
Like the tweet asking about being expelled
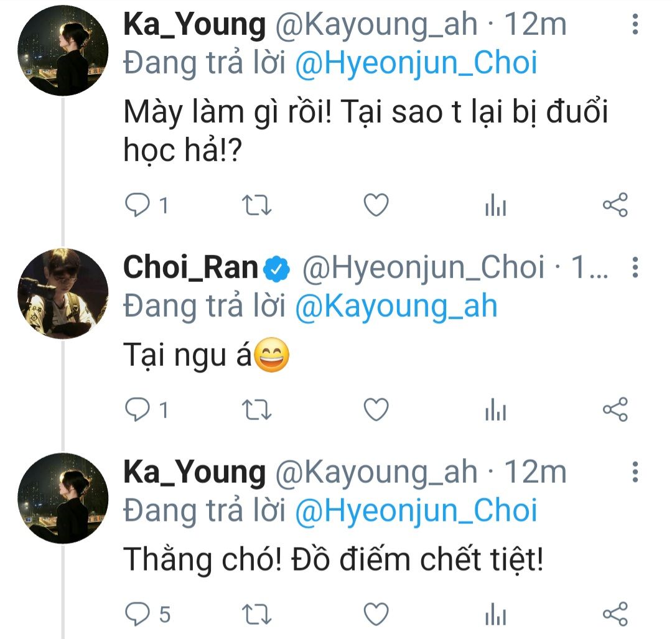(x=376, y=205)
